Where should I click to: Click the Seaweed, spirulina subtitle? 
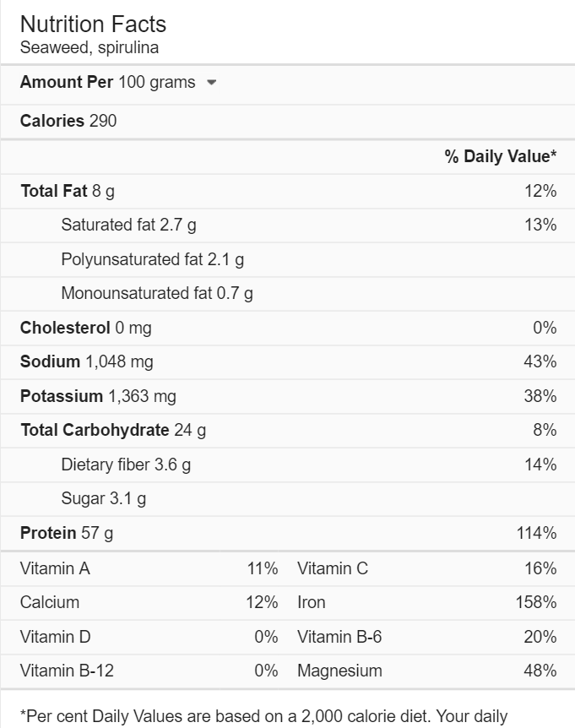tap(90, 47)
